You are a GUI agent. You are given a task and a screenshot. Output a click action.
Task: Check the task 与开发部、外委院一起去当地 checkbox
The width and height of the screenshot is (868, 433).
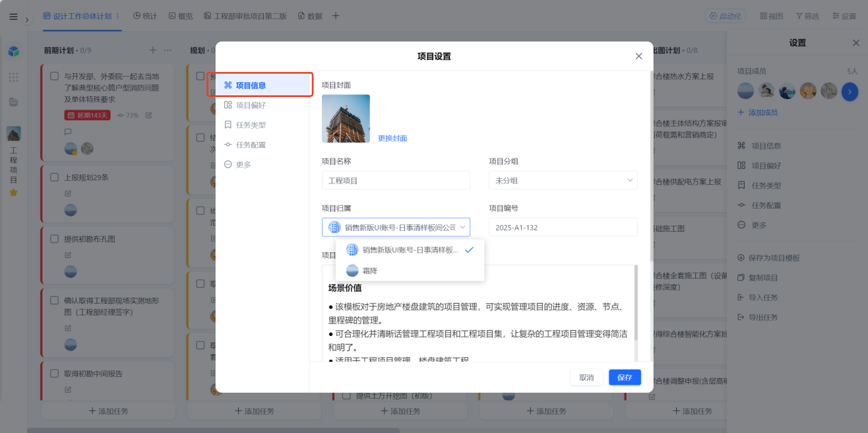[55, 76]
